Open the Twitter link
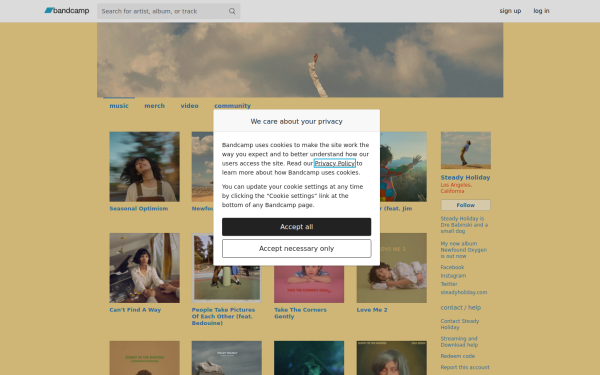The image size is (600, 375). [449, 284]
